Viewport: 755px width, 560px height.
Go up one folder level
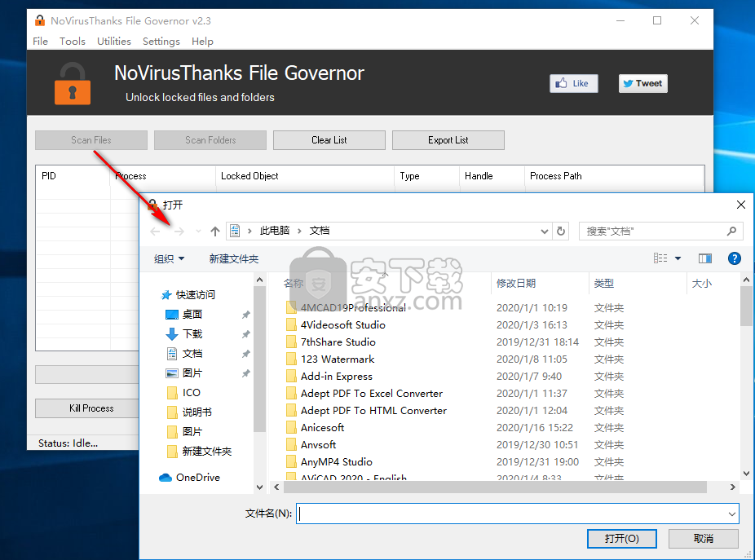click(x=215, y=231)
